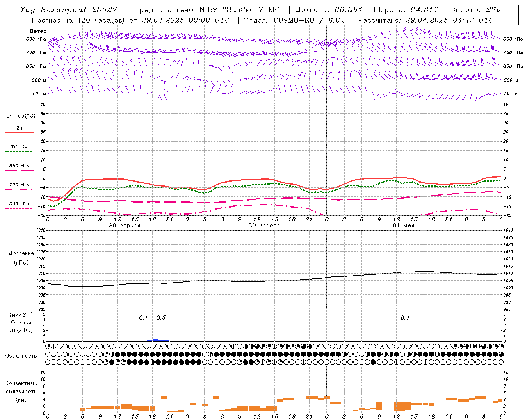The height and width of the screenshot is (420, 525).
Task: Click the Осадки panel label
Action: (x=21, y=322)
